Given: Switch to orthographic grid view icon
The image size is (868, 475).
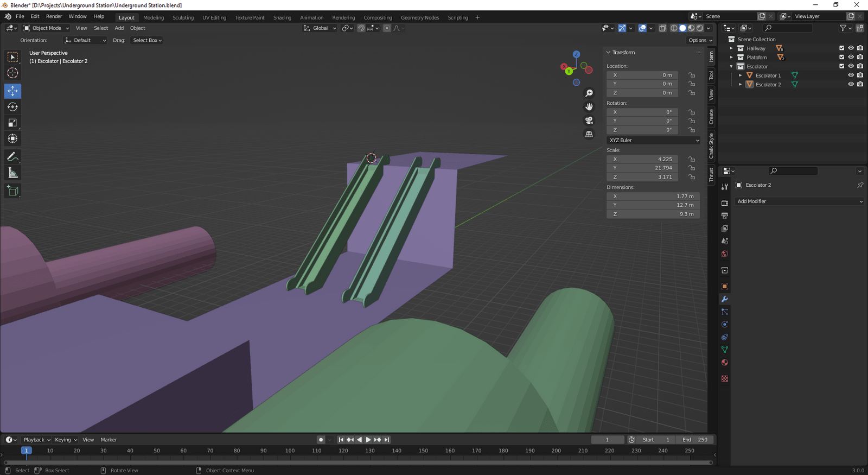Looking at the screenshot, I should pos(589,134).
